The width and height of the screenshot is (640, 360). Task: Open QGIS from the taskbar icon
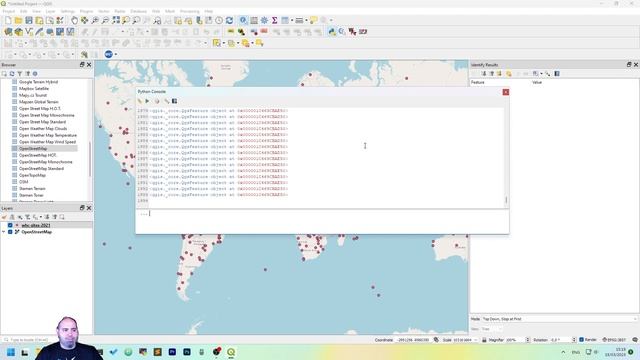(231, 352)
